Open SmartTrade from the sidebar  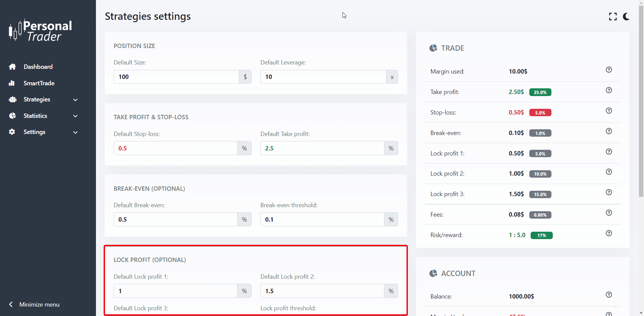pos(39,83)
